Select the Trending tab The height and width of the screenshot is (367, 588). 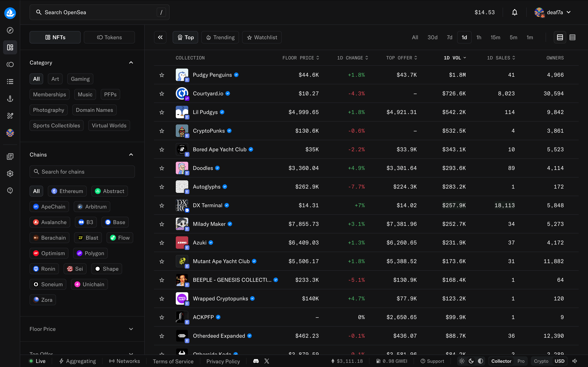pos(220,37)
